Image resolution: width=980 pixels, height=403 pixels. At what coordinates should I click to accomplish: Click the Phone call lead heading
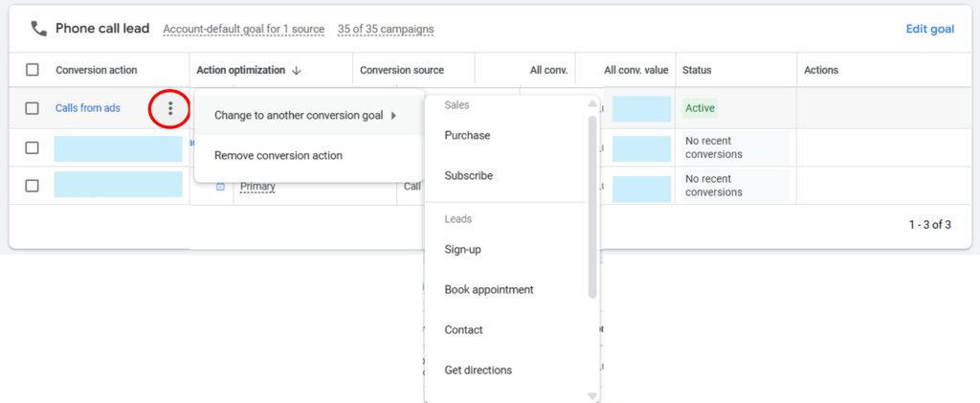(102, 28)
